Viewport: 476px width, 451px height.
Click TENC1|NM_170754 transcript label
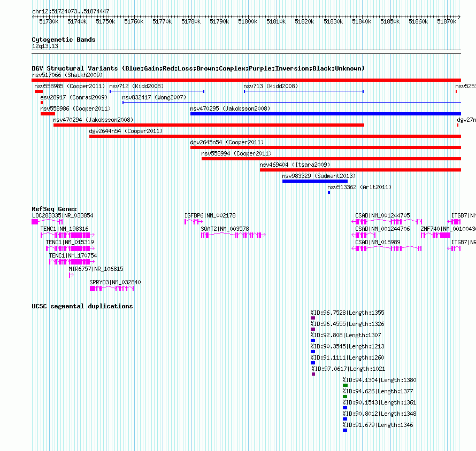(x=73, y=255)
